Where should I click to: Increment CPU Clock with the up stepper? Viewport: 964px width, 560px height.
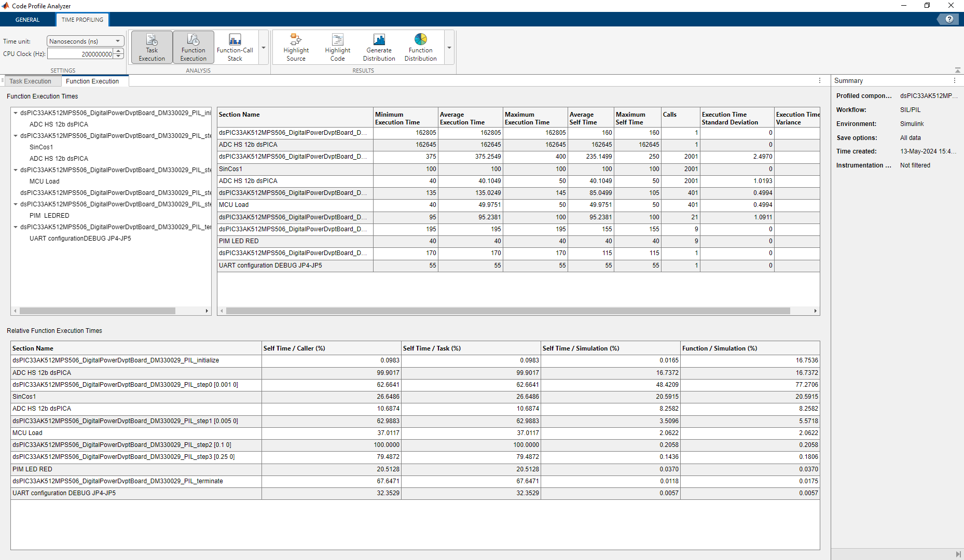click(x=119, y=51)
